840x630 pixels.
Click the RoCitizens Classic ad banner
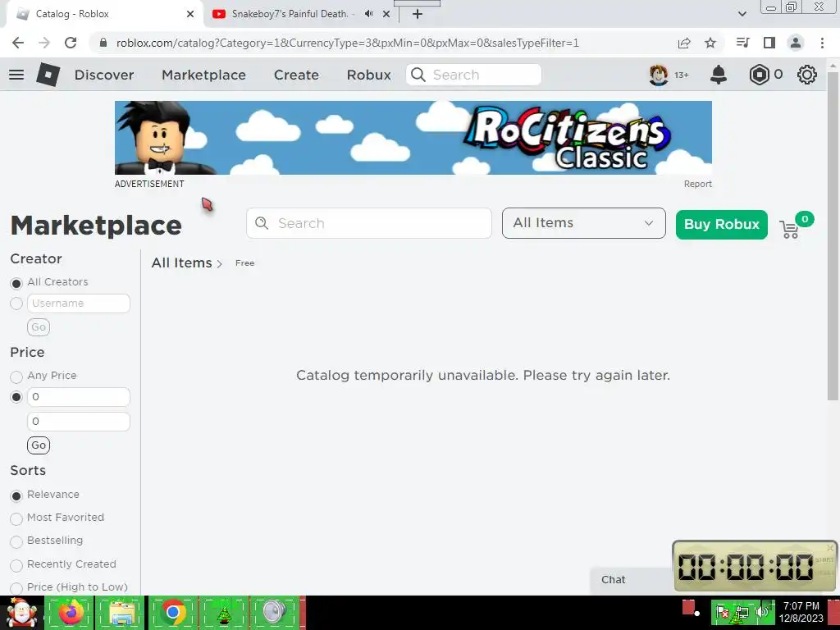pos(413,138)
